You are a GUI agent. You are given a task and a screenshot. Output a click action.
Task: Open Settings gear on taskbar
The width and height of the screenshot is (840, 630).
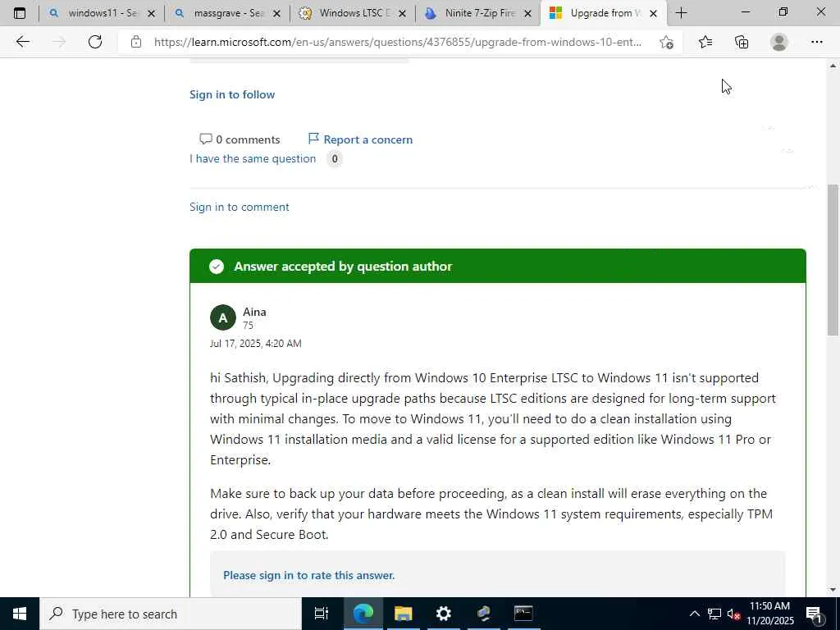[443, 614]
